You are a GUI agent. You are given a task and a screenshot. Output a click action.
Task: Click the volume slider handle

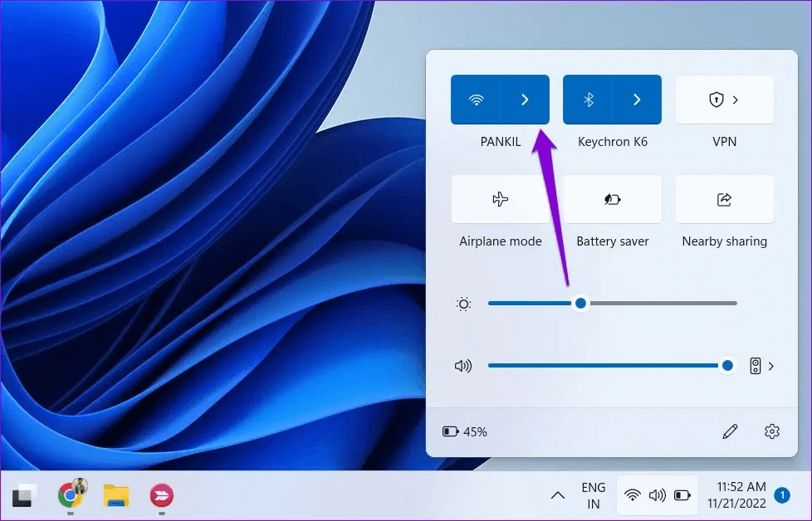pos(727,366)
